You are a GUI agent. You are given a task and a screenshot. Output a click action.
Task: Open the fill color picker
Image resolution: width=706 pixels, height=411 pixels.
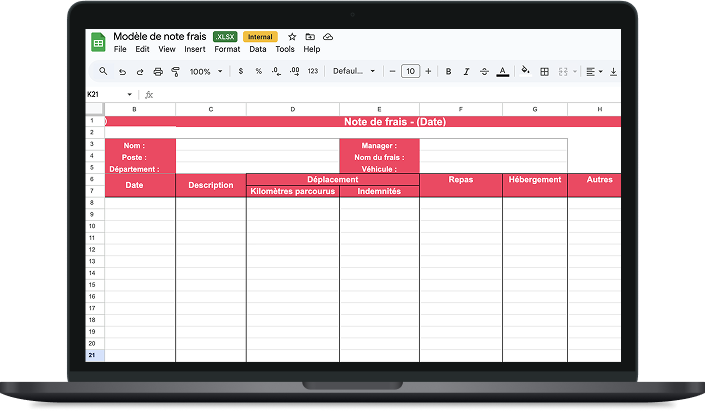pyautogui.click(x=525, y=72)
